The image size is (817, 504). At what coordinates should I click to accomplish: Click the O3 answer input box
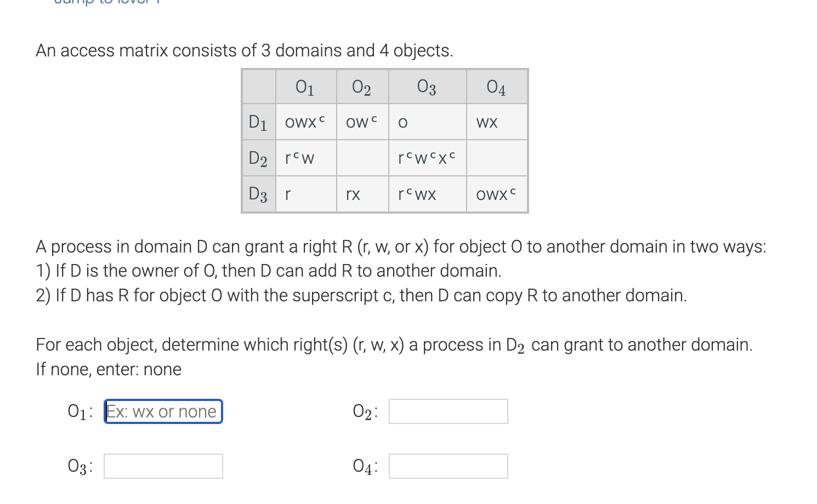click(x=162, y=466)
